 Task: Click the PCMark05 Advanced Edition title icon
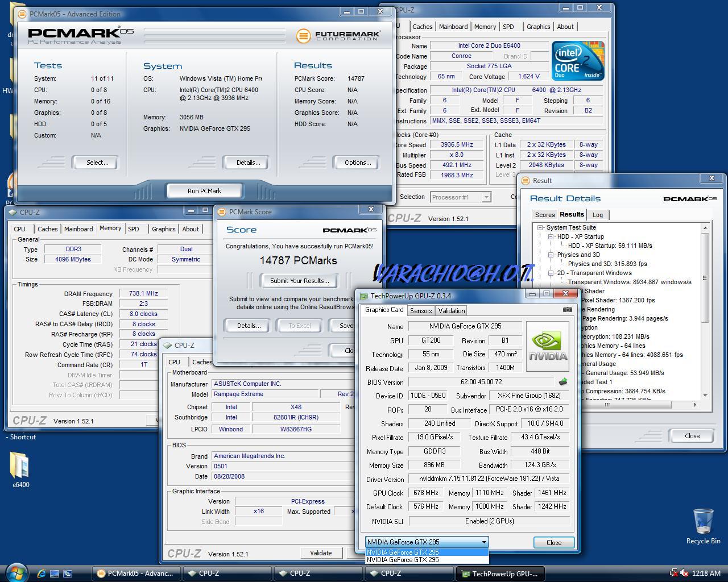(23, 14)
